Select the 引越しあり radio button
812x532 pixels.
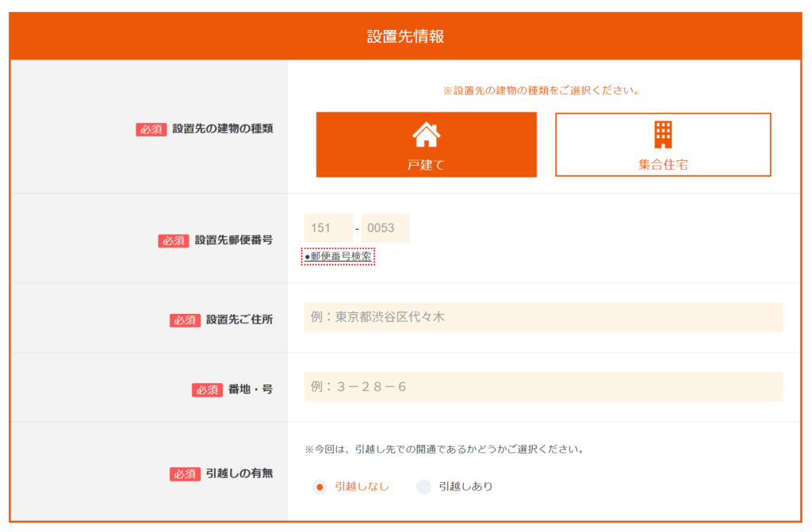(423, 488)
